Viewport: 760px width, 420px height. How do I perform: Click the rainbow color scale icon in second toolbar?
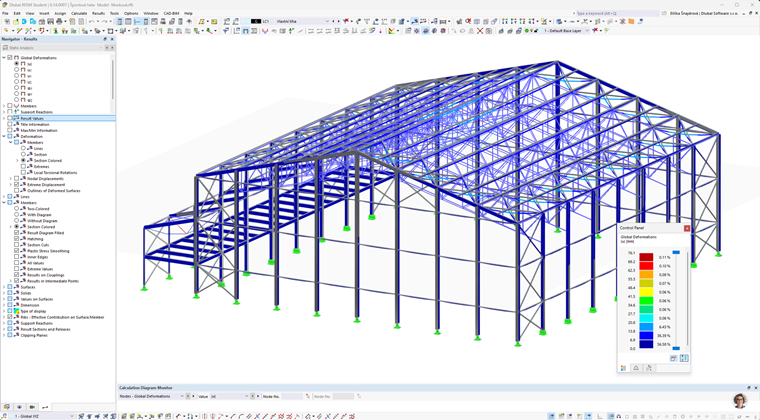[x=391, y=31]
